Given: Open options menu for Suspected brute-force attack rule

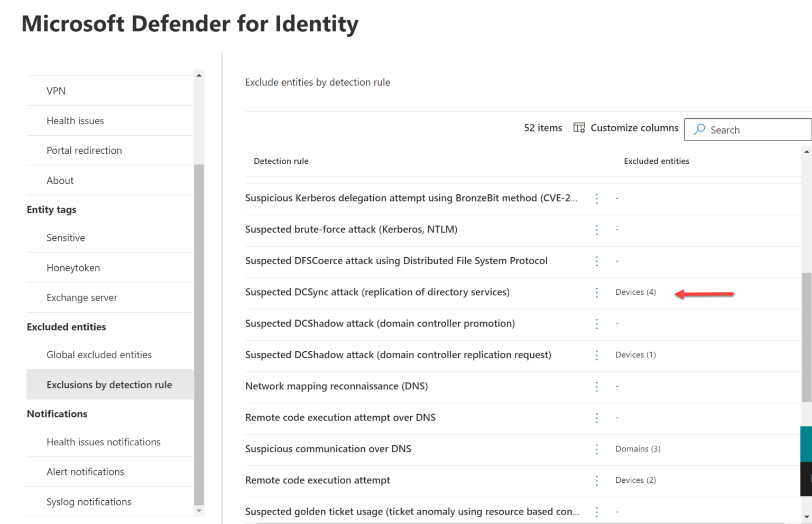Looking at the screenshot, I should pos(597,229).
